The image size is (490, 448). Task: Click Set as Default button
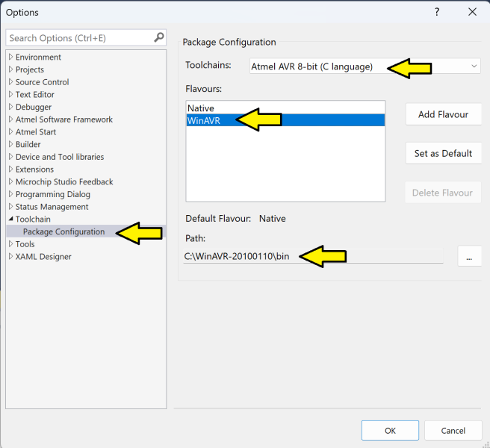(443, 153)
